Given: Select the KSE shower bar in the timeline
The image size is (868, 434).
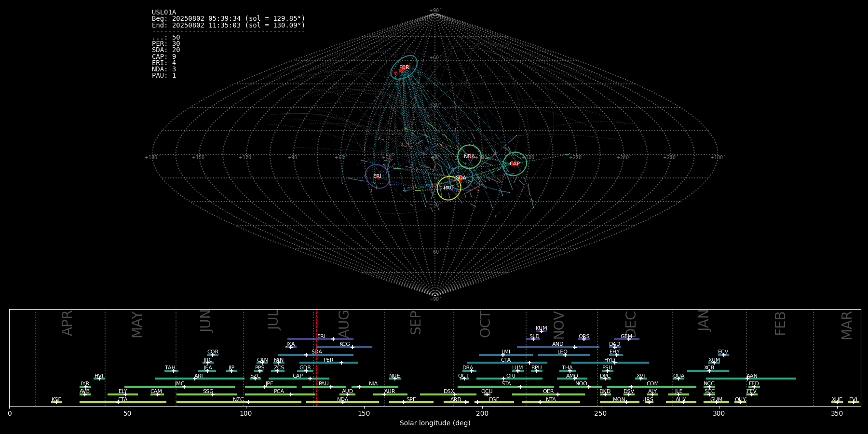Looking at the screenshot, I should [56, 402].
